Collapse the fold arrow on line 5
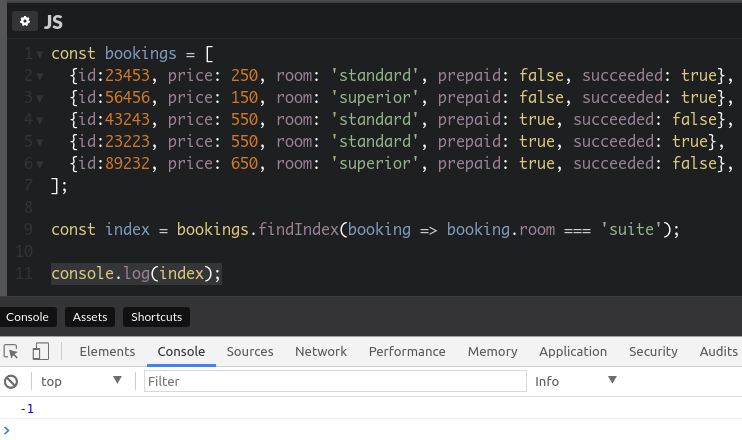Image resolution: width=742 pixels, height=440 pixels. pyautogui.click(x=40, y=142)
